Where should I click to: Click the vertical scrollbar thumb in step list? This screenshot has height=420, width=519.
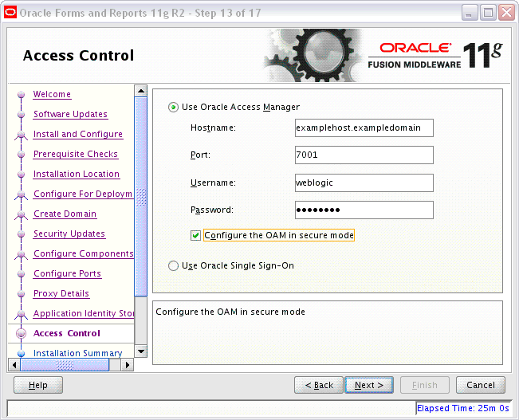[x=141, y=197]
